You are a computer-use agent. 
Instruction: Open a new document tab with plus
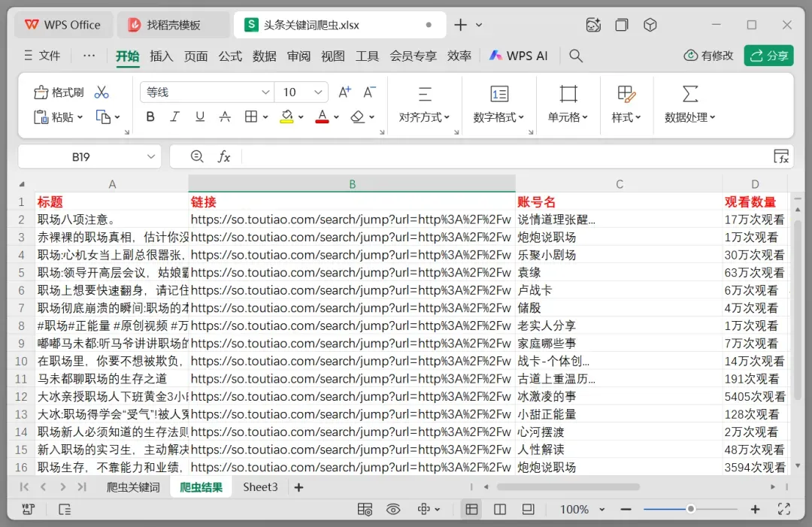tap(460, 25)
